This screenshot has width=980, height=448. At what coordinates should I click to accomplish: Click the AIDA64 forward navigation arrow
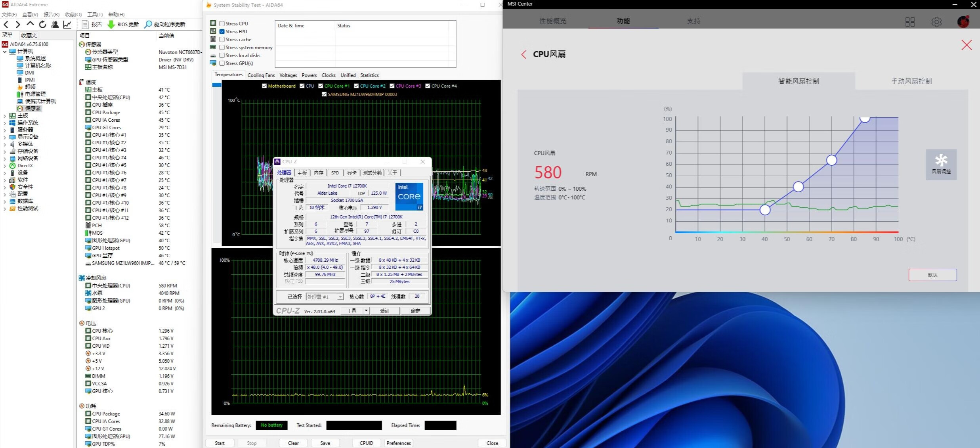(x=17, y=25)
